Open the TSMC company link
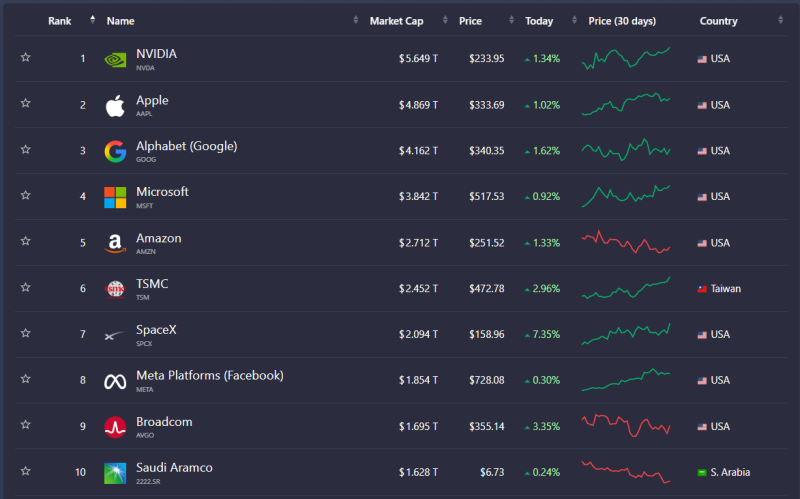Image resolution: width=800 pixels, height=499 pixels. (152, 284)
